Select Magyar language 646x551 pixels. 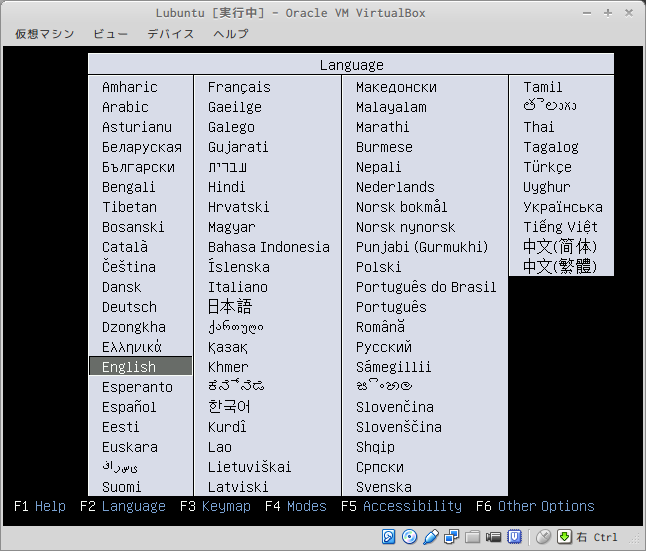232,227
